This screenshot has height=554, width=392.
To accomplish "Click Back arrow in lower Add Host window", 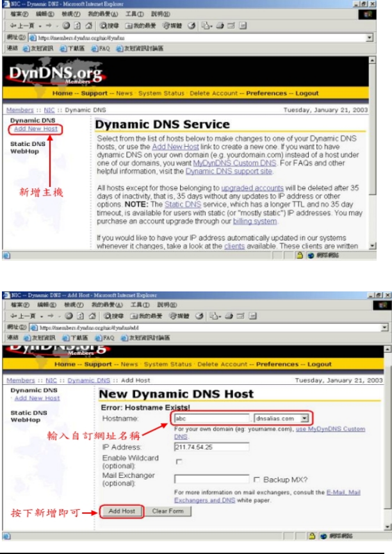I will 22,316.
